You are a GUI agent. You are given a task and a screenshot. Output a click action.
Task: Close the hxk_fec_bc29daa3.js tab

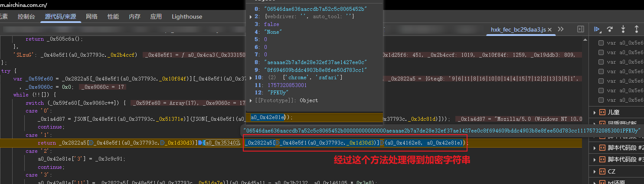(550, 30)
